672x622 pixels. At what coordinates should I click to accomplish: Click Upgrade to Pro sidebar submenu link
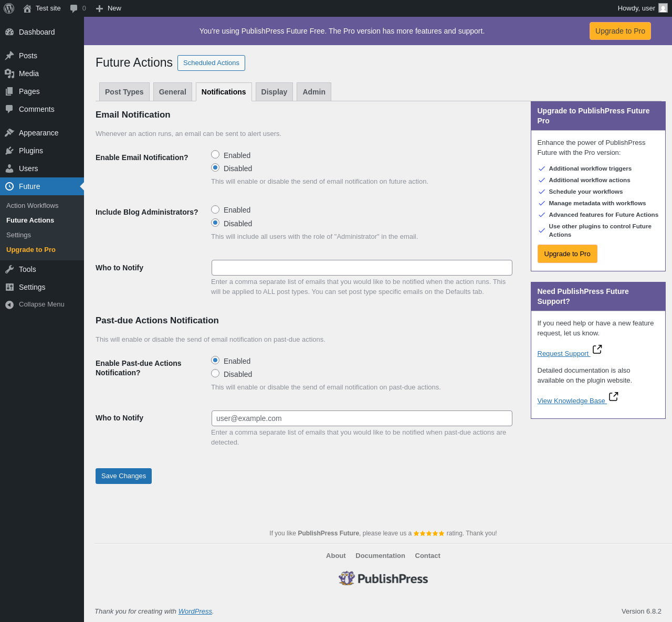tap(31, 250)
